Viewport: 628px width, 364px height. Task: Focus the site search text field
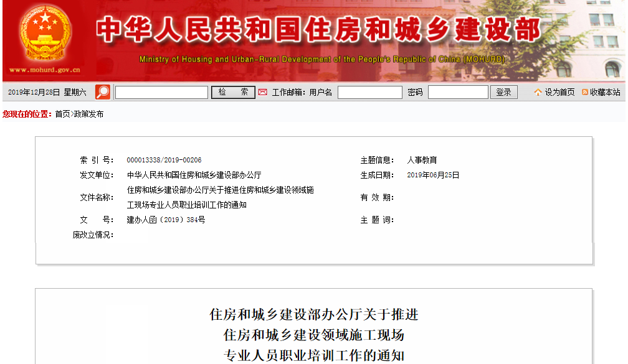click(x=161, y=92)
